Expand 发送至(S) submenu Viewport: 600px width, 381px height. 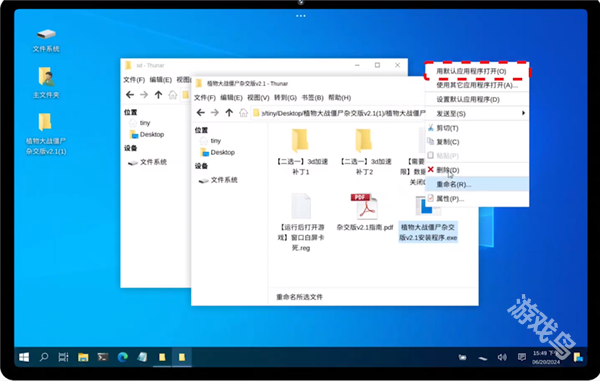[477, 114]
